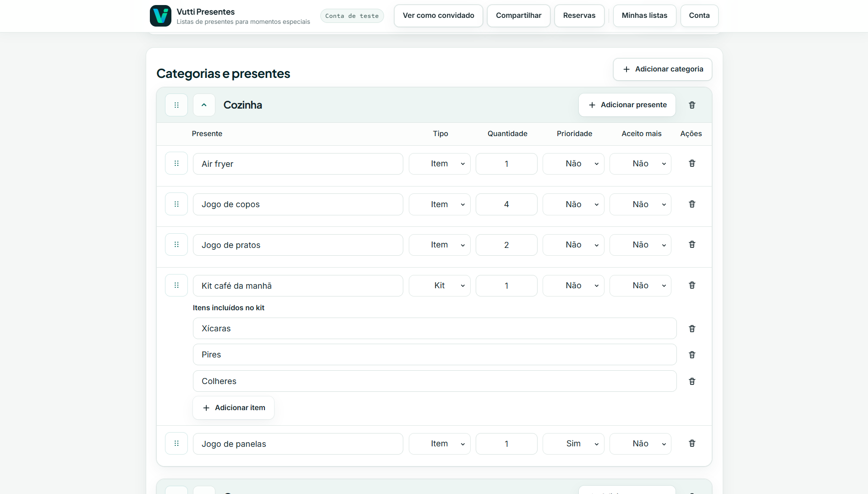
Task: Click the Kit café da manhã drag handle
Action: pos(176,285)
